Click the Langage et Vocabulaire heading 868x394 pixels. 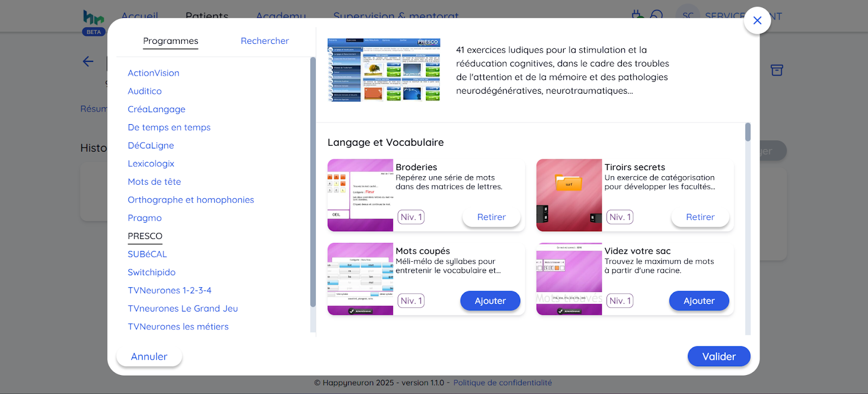(386, 143)
